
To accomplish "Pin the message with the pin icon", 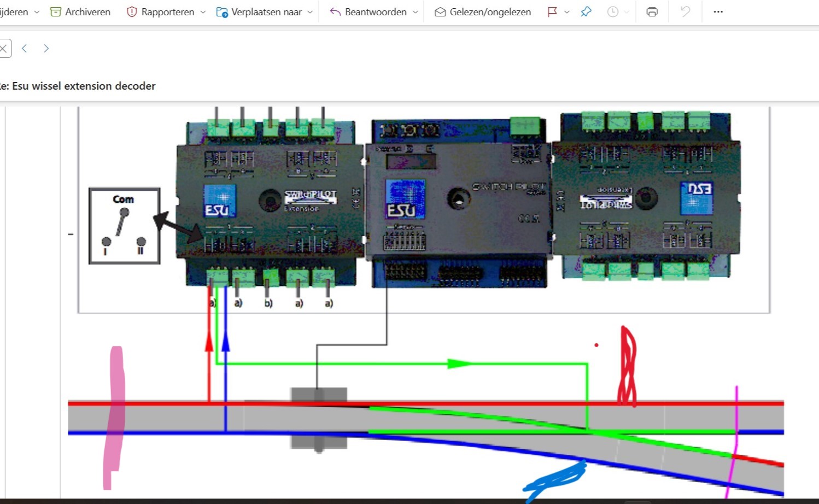I will click(586, 11).
